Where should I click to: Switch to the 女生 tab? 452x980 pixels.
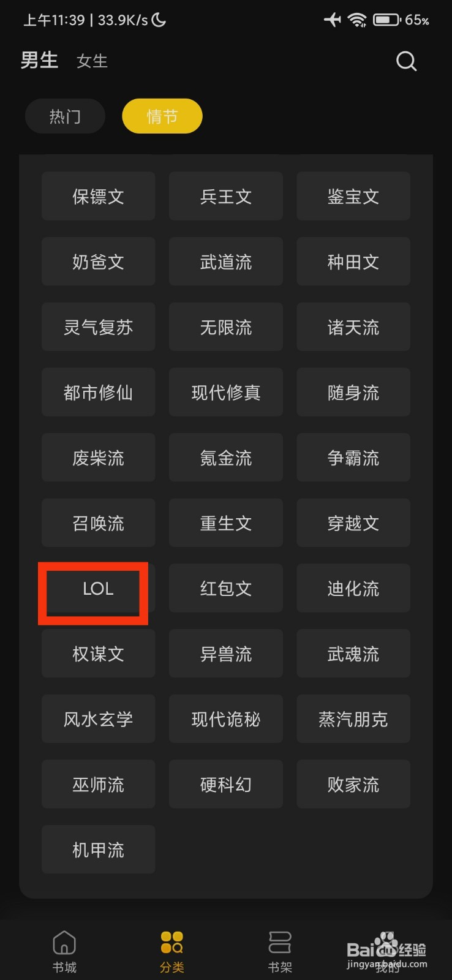(92, 61)
